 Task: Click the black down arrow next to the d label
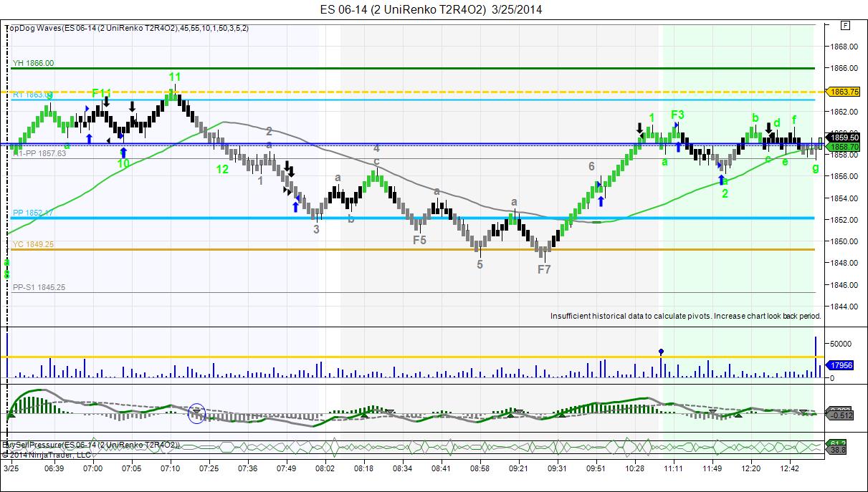(x=768, y=129)
